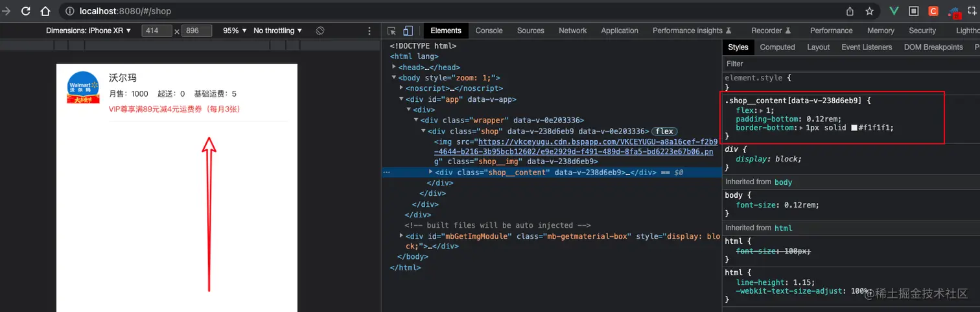The width and height of the screenshot is (980, 312).
Task: Select the Layout sidebar tab
Action: [818, 47]
